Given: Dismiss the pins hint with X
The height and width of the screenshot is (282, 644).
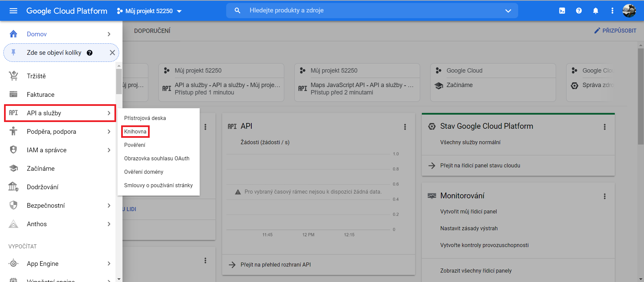Looking at the screenshot, I should 112,53.
